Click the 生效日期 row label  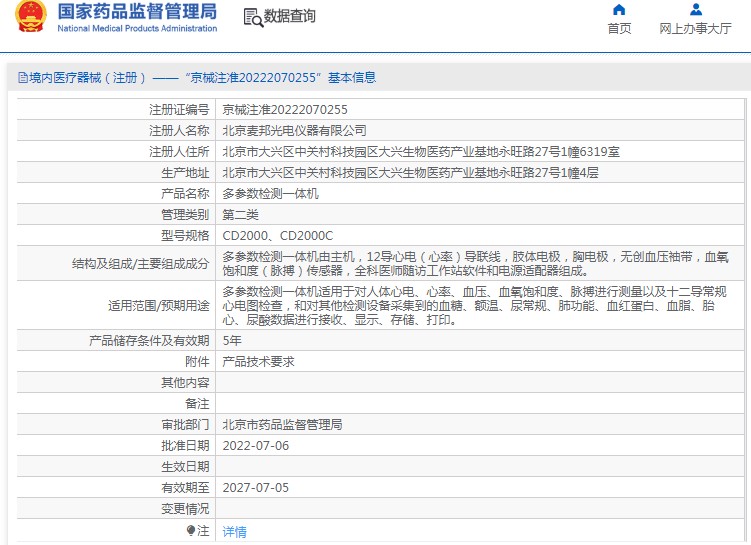click(x=185, y=467)
